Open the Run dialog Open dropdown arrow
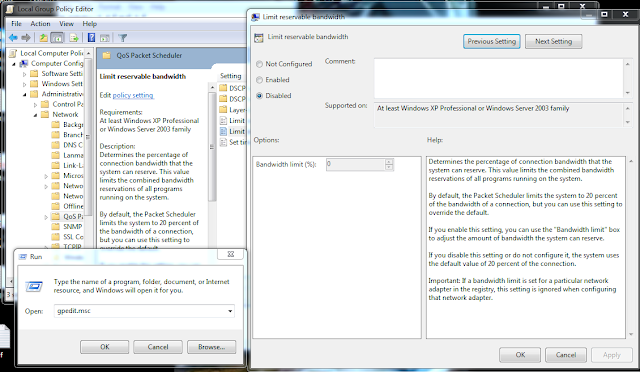Image resolution: width=640 pixels, height=372 pixels. 230,311
